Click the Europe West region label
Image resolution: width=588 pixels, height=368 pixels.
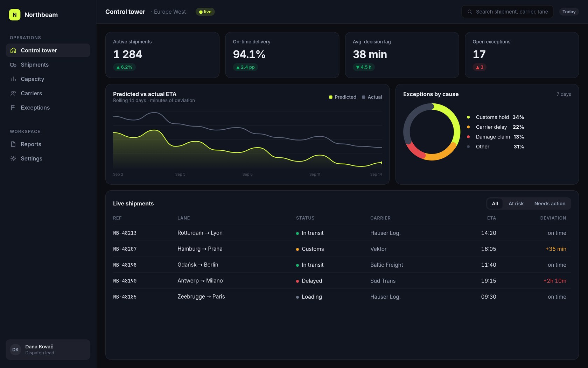[170, 12]
